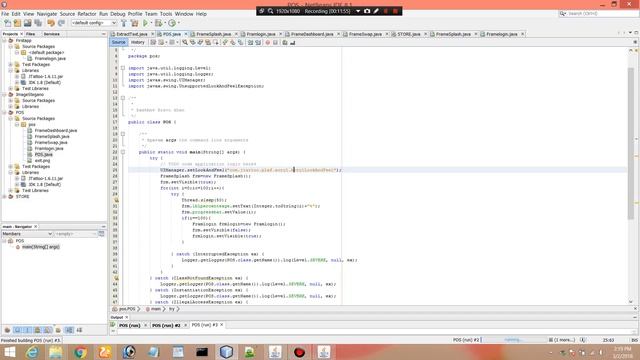This screenshot has height=360, width=640.
Task: Run the project with green play icon
Action: click(145, 23)
